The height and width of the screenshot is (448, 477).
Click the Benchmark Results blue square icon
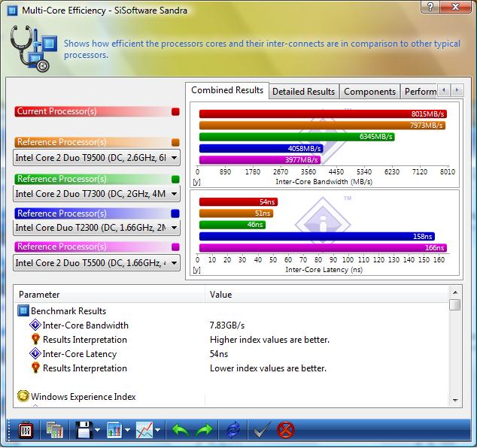[23, 310]
